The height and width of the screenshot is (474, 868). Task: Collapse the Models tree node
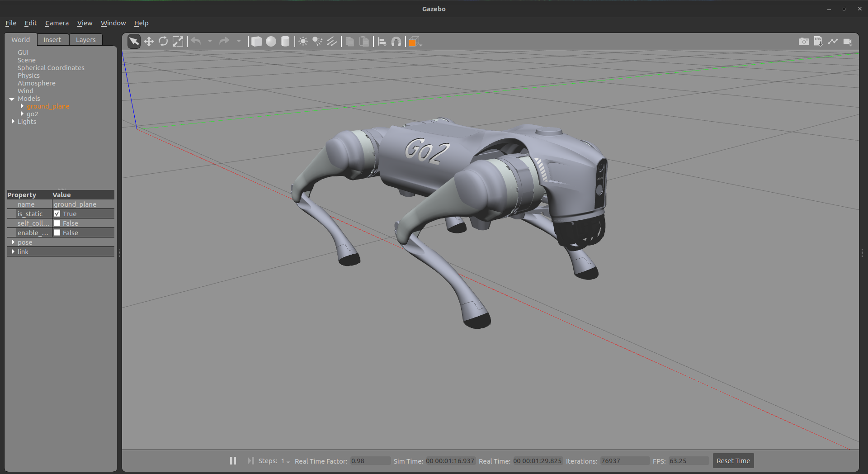12,99
